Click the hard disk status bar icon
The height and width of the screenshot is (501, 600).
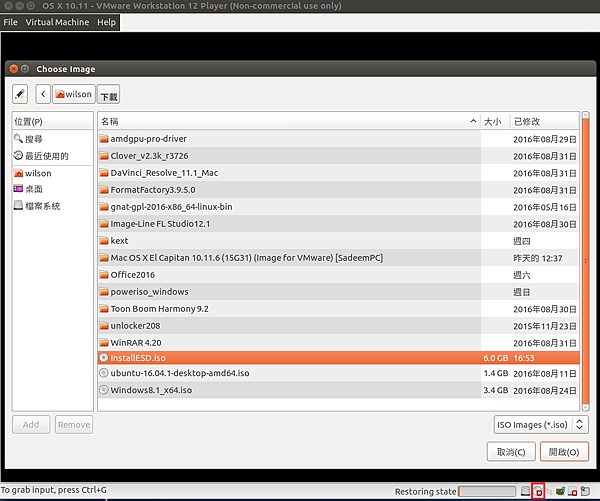(x=525, y=491)
